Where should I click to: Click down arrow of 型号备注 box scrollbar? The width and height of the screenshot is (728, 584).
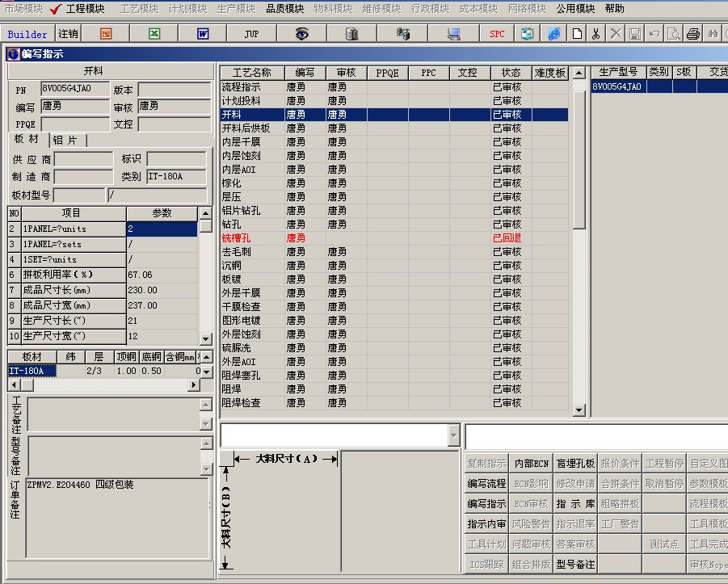tap(206, 469)
